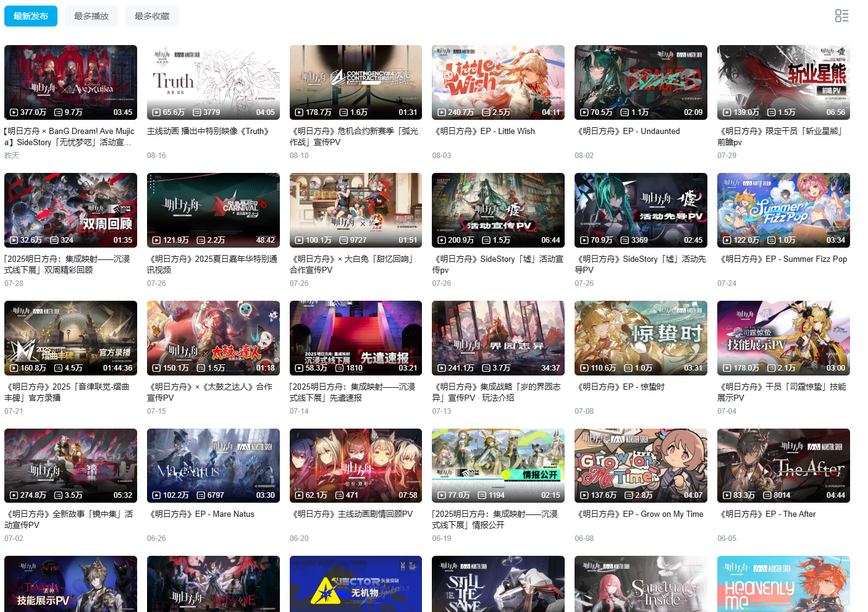Open the 主线动画《Truth》title link
Image resolution: width=868 pixels, height=612 pixels.
point(209,131)
